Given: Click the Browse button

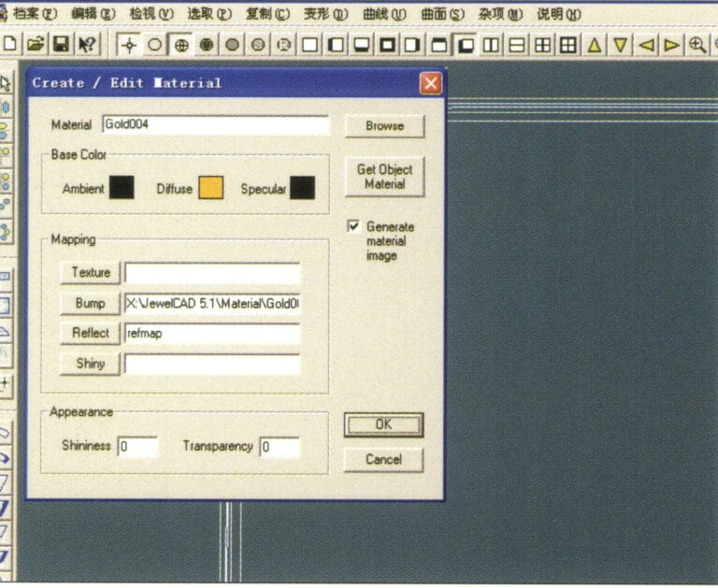Looking at the screenshot, I should click(384, 126).
